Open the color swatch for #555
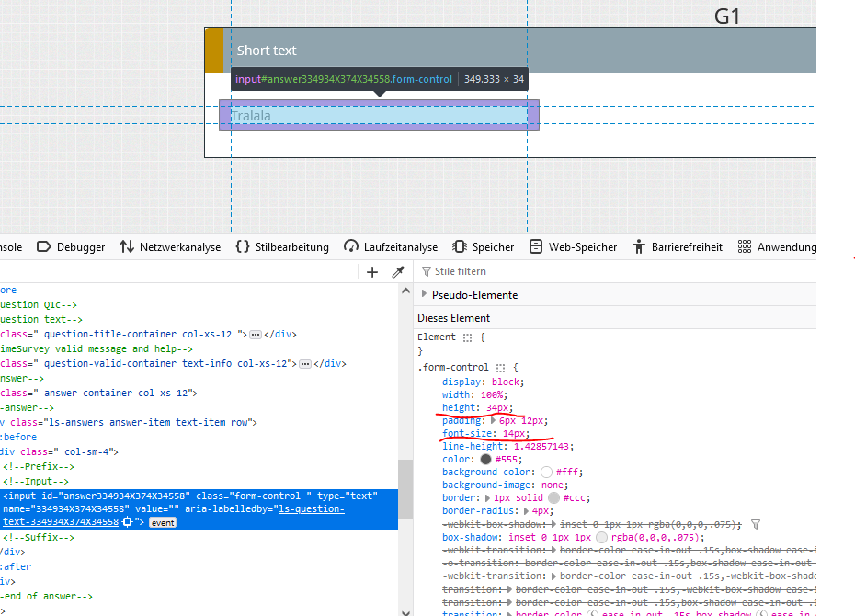Screen dimensions: 855x616 485,459
